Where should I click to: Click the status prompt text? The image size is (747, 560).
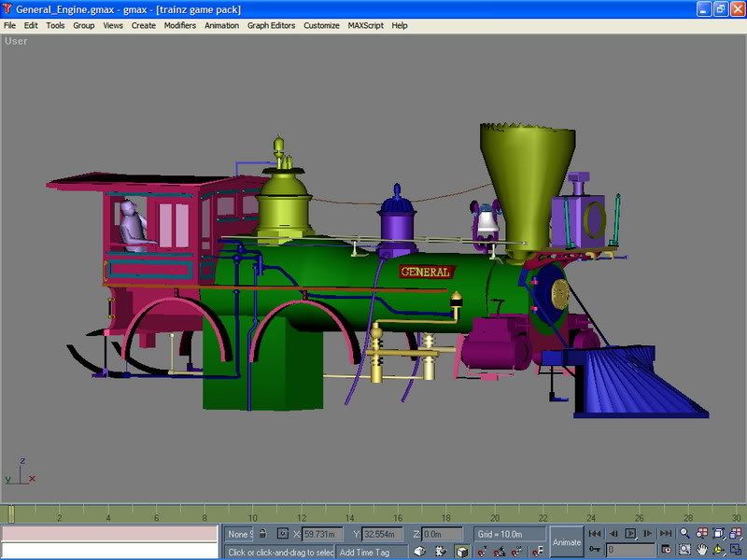coord(279,553)
